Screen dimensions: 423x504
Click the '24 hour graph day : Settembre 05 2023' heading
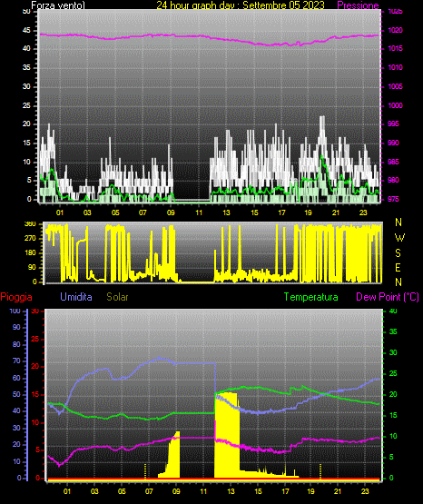(241, 5)
